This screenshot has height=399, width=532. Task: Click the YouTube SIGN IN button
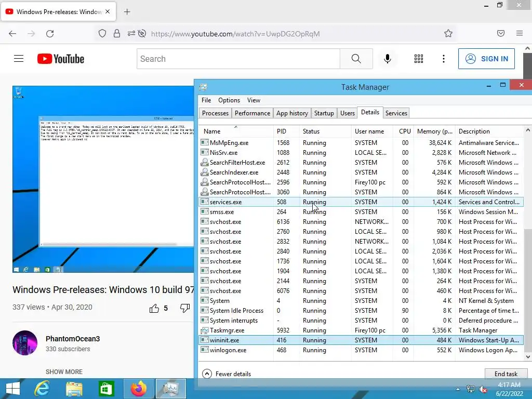[486, 59]
